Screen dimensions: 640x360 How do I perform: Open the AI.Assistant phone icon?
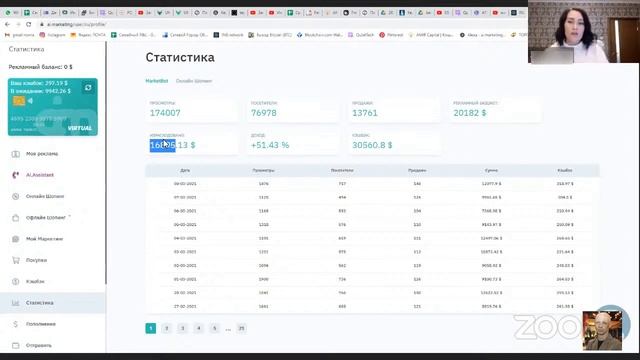[x=16, y=175]
